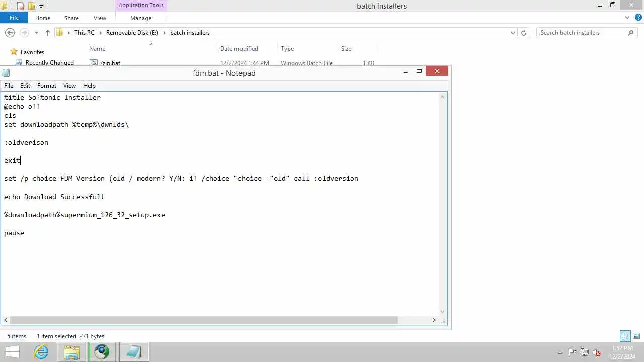Click Notepad vertical scrollbar up arrow
The image size is (644, 362).
(443, 96)
